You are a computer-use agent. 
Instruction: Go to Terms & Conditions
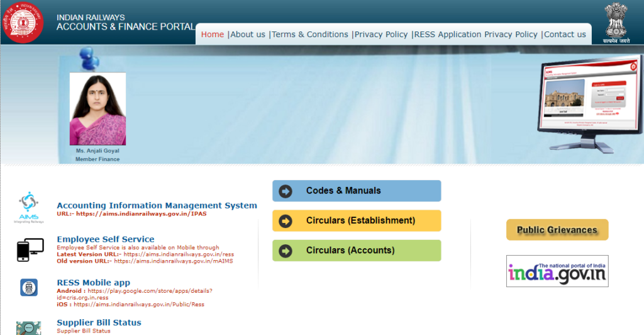(x=309, y=35)
